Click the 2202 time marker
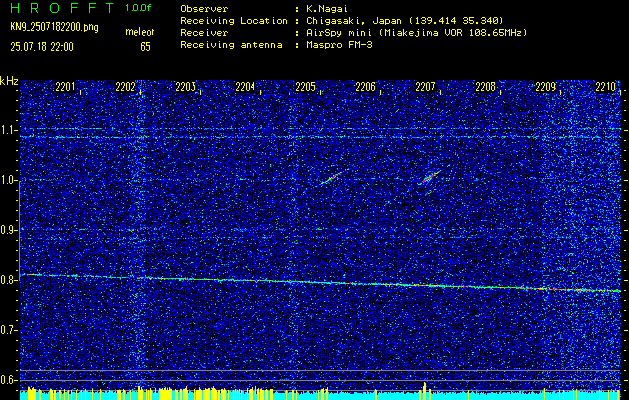 click(x=125, y=87)
